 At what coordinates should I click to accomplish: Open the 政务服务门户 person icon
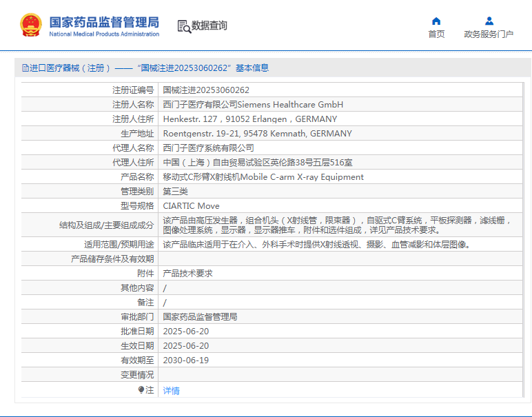click(489, 21)
